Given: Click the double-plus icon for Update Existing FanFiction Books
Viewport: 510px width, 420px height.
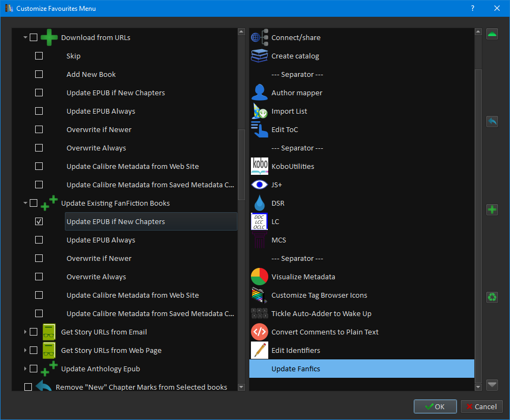Looking at the screenshot, I should pos(49,203).
